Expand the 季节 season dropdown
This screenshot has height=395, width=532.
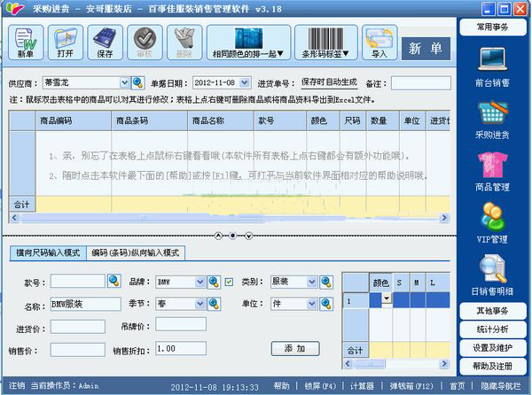(x=200, y=304)
